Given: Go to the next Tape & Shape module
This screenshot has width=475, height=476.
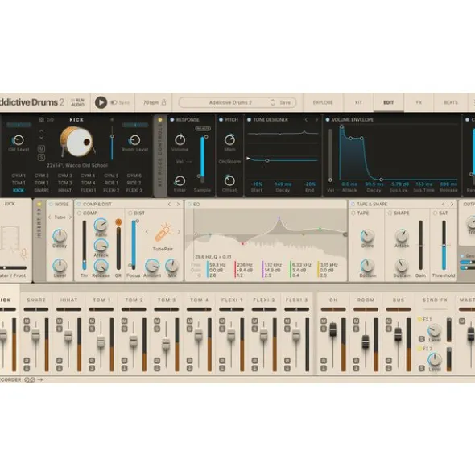Looking at the screenshot, I should coord(452,205).
